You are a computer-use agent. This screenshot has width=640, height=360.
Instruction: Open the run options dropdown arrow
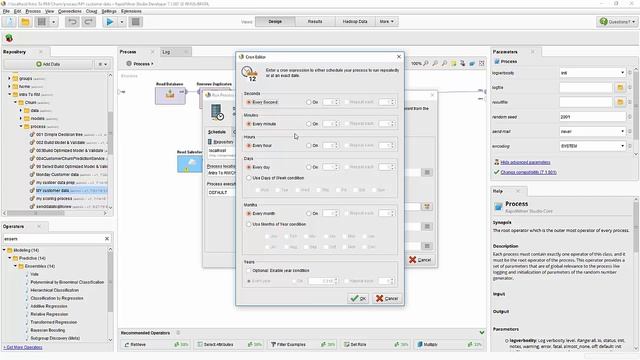122,22
